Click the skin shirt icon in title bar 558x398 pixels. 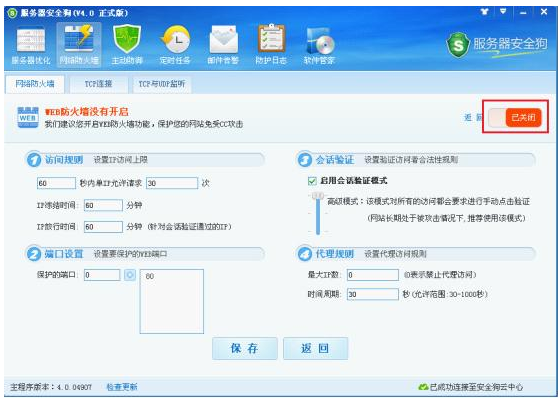pos(484,12)
